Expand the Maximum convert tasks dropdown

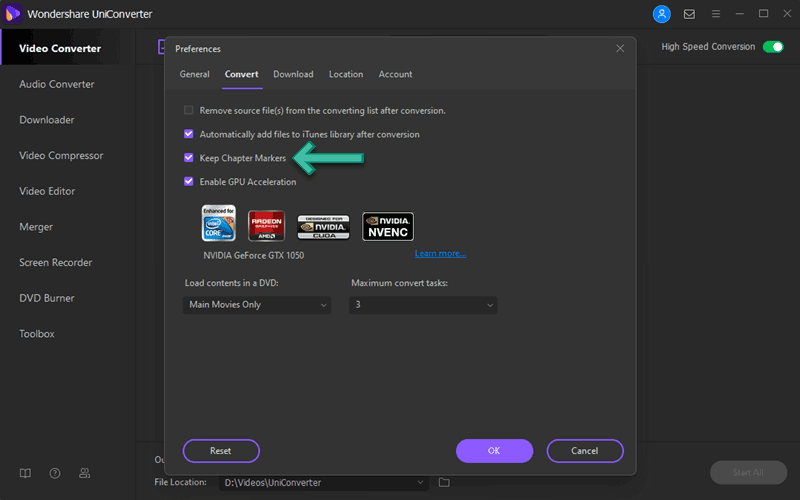tap(423, 305)
